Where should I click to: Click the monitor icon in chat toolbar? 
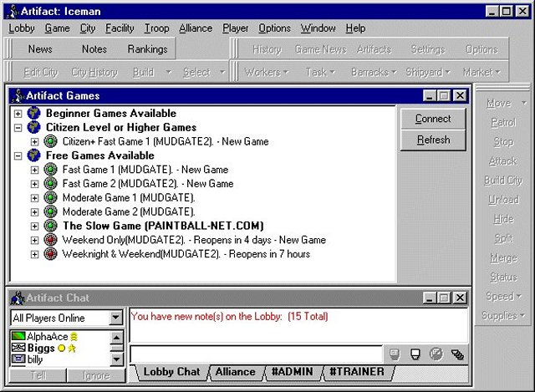pos(415,354)
